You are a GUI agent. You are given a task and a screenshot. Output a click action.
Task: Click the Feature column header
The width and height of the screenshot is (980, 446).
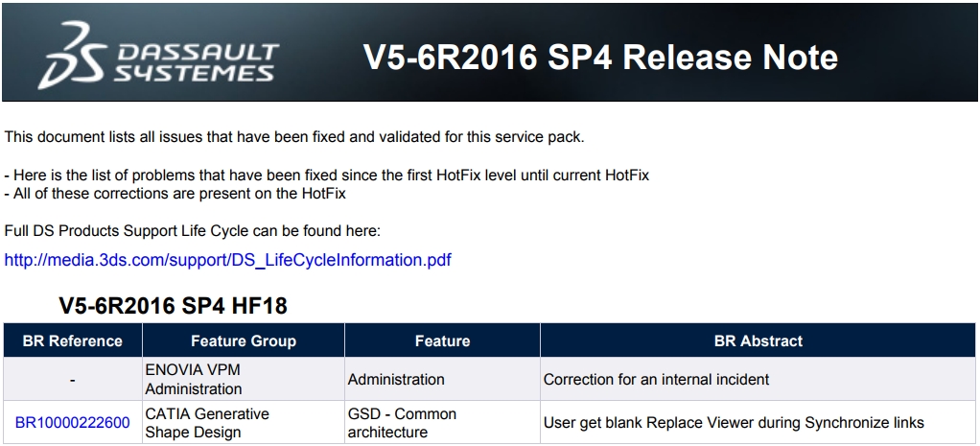pyautogui.click(x=442, y=340)
